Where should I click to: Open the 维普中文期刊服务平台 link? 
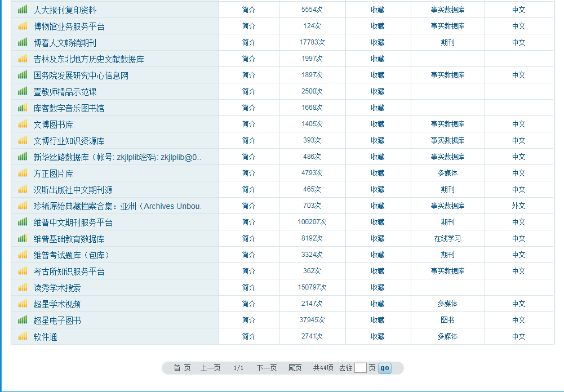[x=73, y=222]
